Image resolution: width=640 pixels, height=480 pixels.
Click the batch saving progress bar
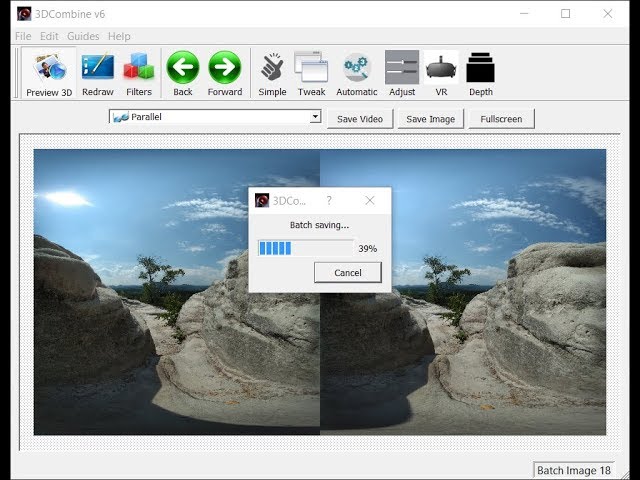[306, 248]
